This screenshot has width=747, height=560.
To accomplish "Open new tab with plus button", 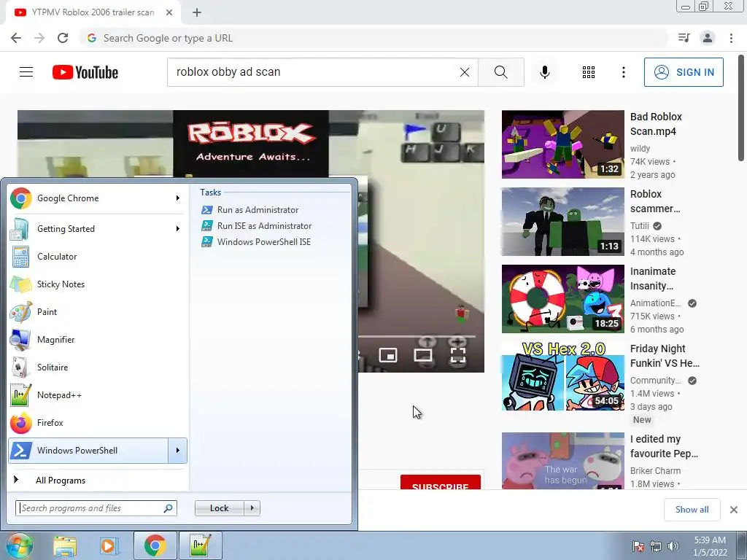I will tap(197, 13).
